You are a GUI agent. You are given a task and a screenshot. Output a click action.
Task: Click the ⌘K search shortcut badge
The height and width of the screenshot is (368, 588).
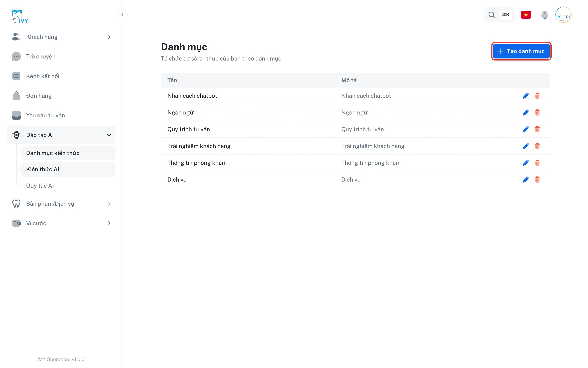(x=505, y=15)
